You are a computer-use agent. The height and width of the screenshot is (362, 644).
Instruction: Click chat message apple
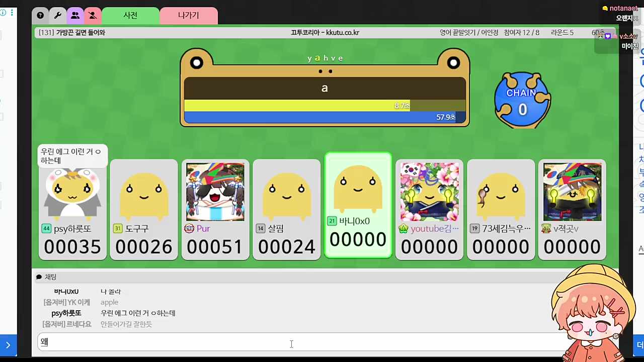pyautogui.click(x=109, y=303)
